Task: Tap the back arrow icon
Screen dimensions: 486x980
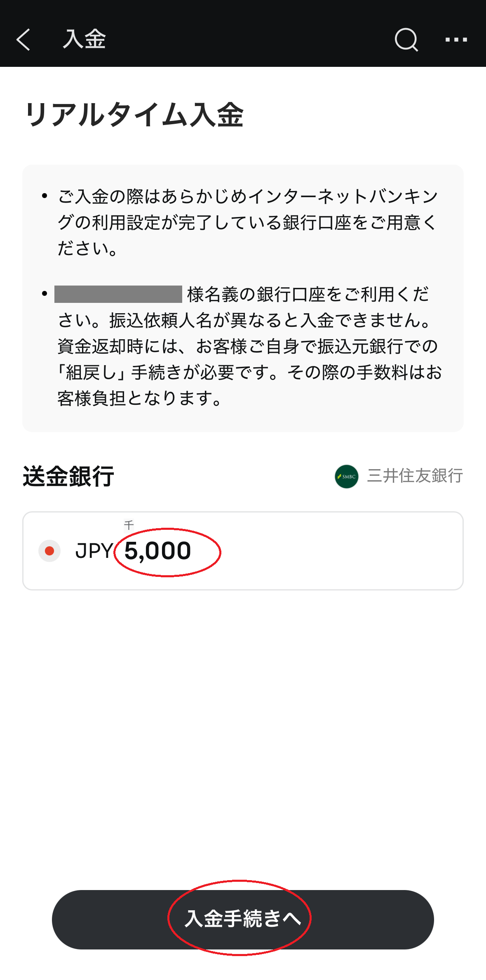Action: (23, 40)
